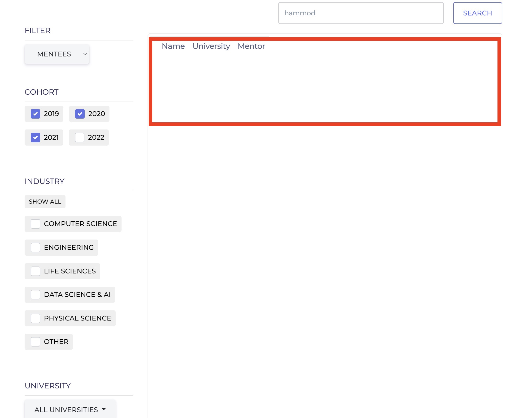This screenshot has width=532, height=418.
Task: Sort results by the Name column
Action: pyautogui.click(x=173, y=46)
